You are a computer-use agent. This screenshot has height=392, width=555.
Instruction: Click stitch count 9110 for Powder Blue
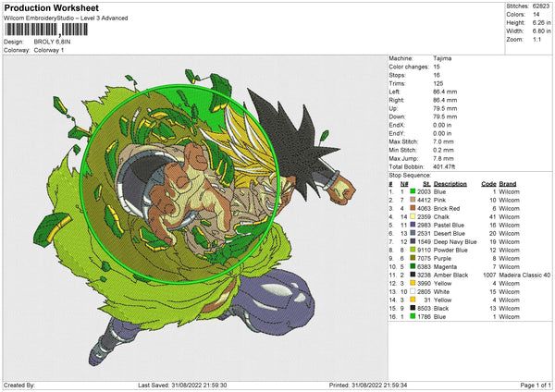tap(424, 251)
